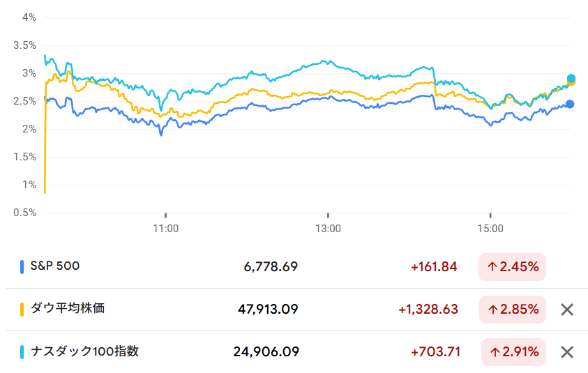Click the teal Nasdaq chart endpoint dot
The height and width of the screenshot is (373, 588).
pos(571,79)
